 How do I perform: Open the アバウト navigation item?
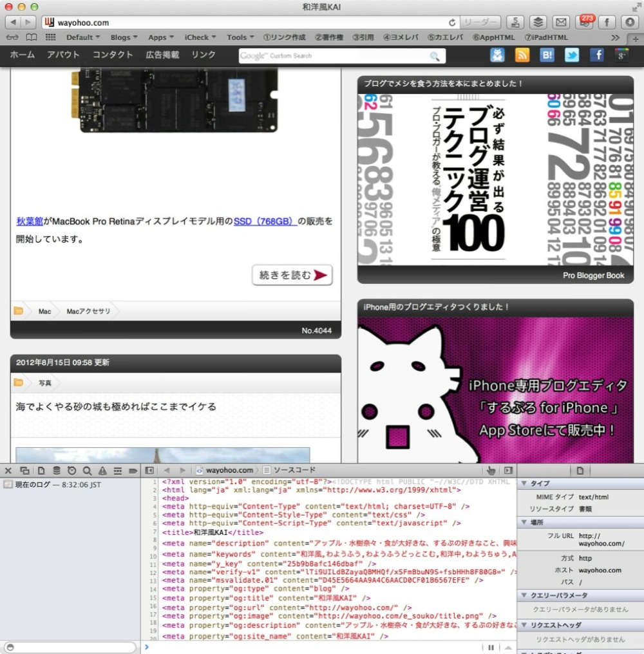[x=63, y=55]
